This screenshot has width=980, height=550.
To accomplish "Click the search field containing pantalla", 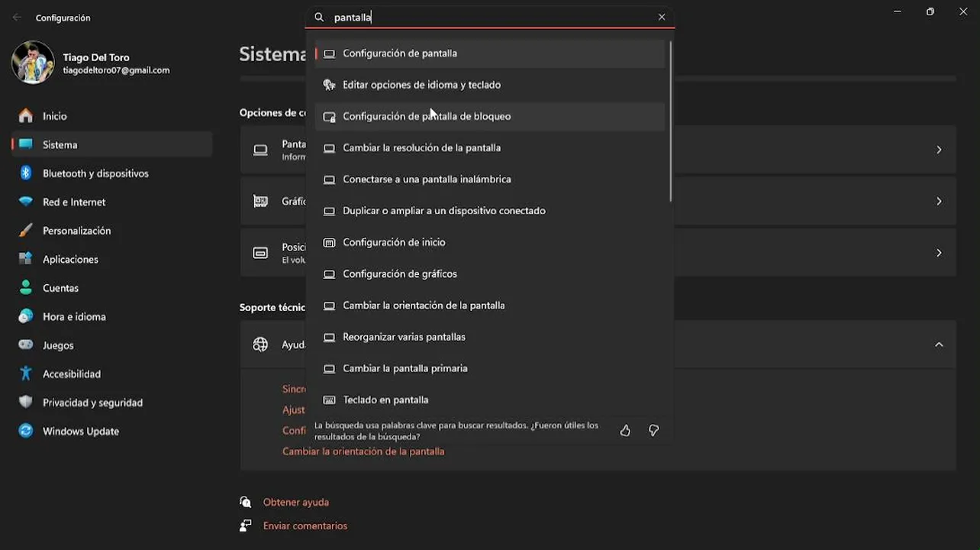I will pyautogui.click(x=488, y=17).
